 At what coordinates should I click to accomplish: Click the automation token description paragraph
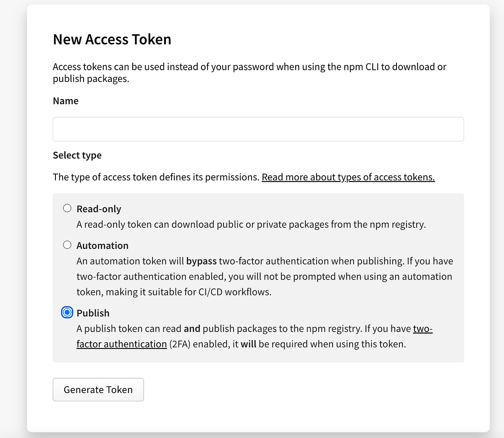point(265,276)
